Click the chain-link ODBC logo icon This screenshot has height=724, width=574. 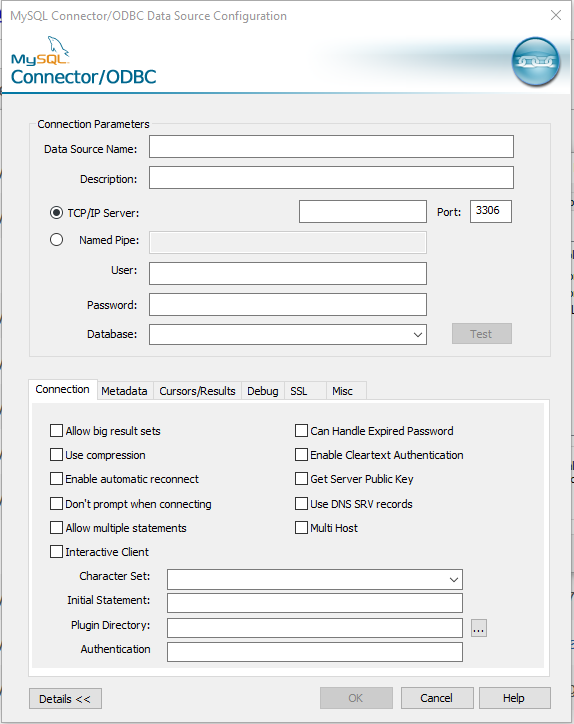pyautogui.click(x=536, y=61)
